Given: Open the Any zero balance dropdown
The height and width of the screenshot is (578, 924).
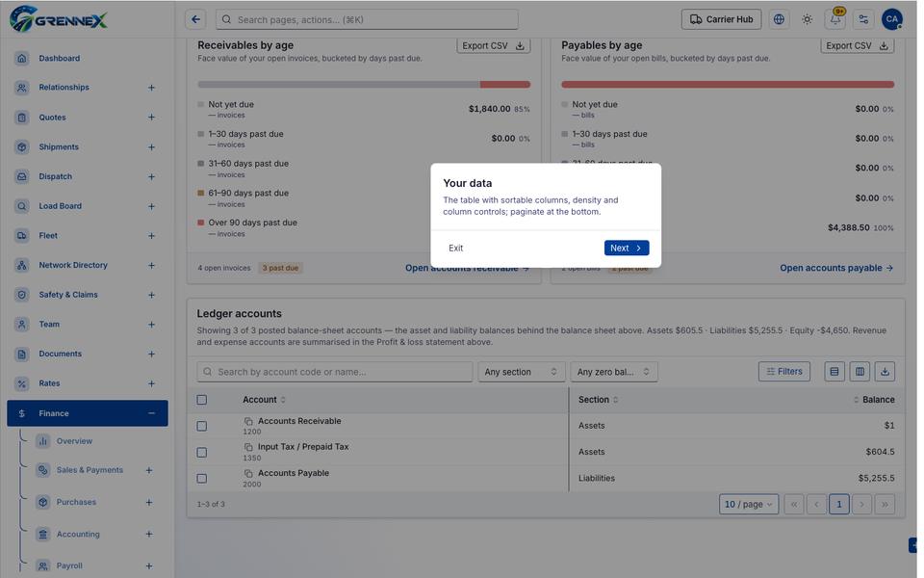Looking at the screenshot, I should [x=613, y=372].
